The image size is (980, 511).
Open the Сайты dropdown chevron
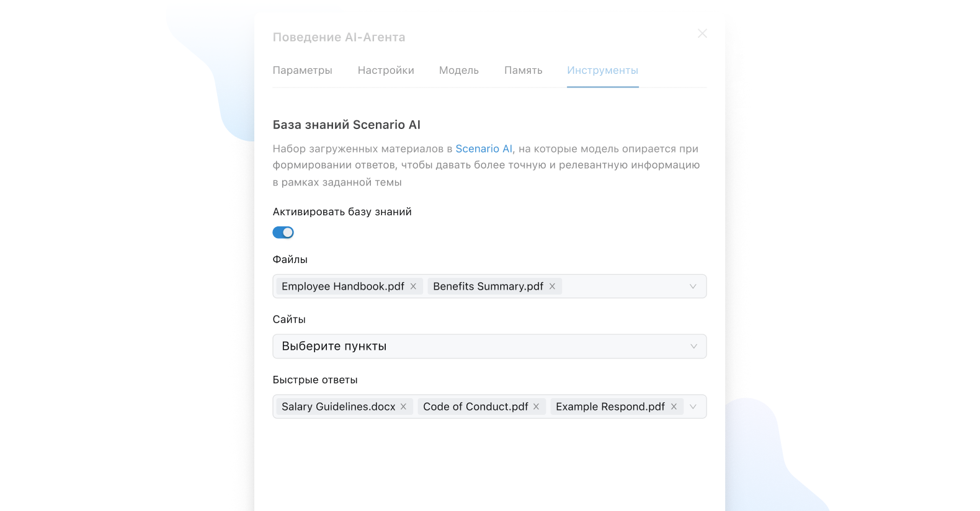click(x=693, y=347)
